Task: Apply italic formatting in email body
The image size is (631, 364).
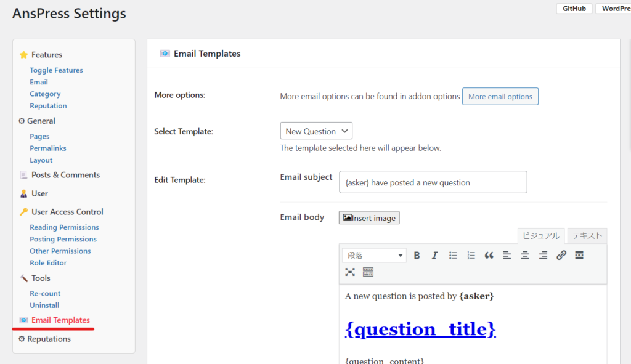Action: (x=434, y=255)
